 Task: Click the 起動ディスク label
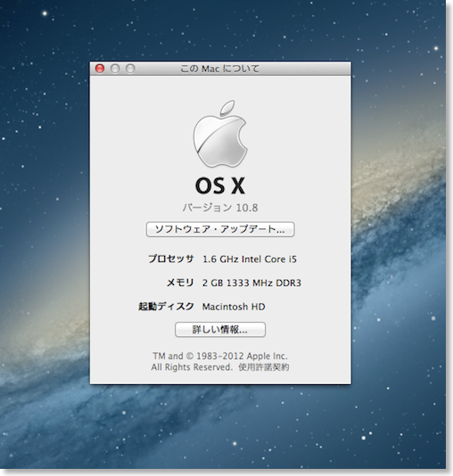pyautogui.click(x=166, y=307)
